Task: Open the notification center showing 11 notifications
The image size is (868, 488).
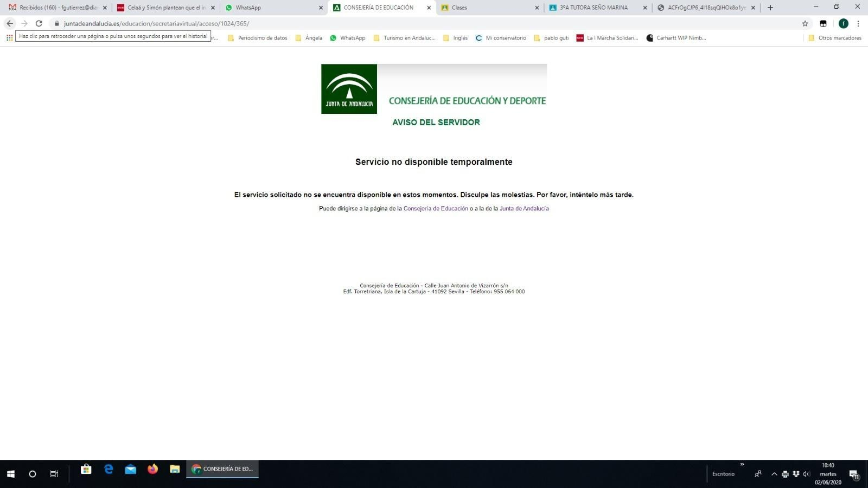Action: point(857,473)
